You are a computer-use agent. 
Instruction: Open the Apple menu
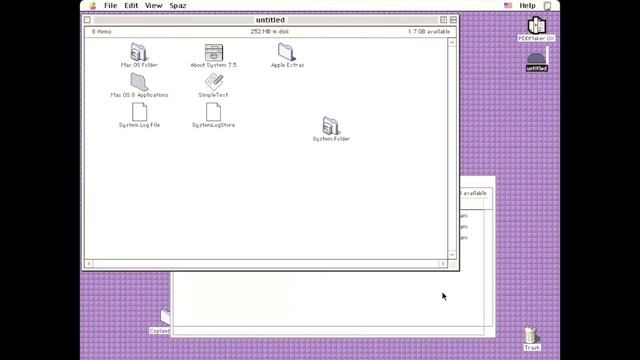click(93, 6)
